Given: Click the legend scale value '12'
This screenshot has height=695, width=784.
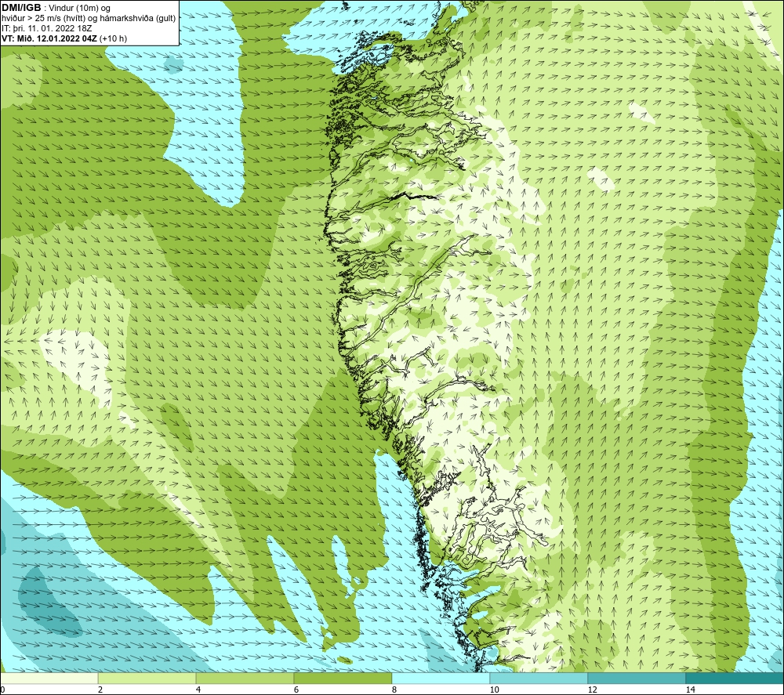Looking at the screenshot, I should 592,690.
